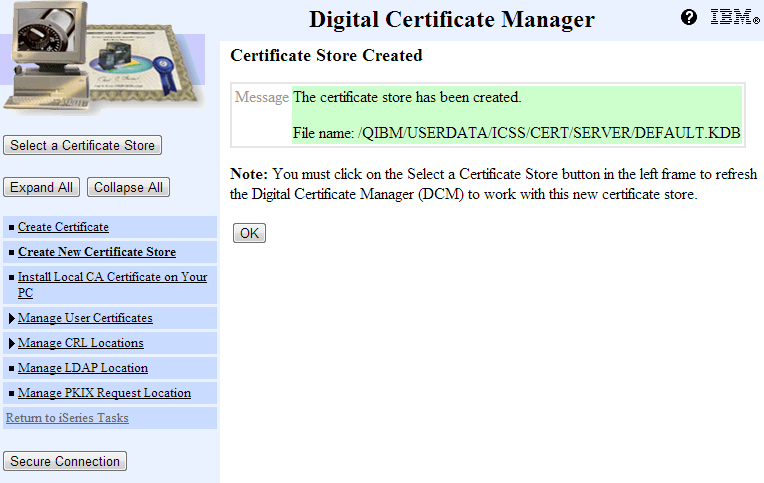Image resolution: width=764 pixels, height=483 pixels.
Task: Click the Collapse All button
Action: (x=128, y=187)
